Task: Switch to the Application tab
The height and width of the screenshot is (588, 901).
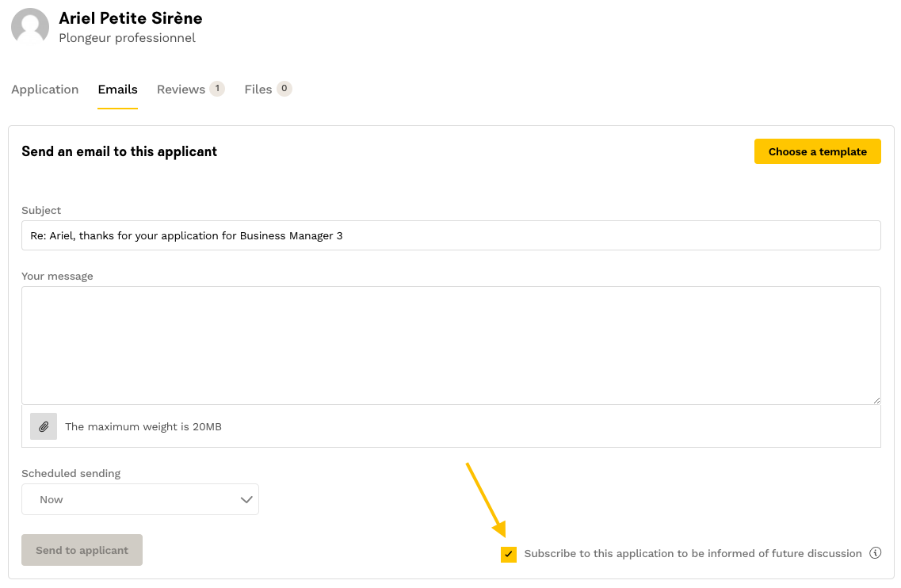Action: click(x=45, y=90)
